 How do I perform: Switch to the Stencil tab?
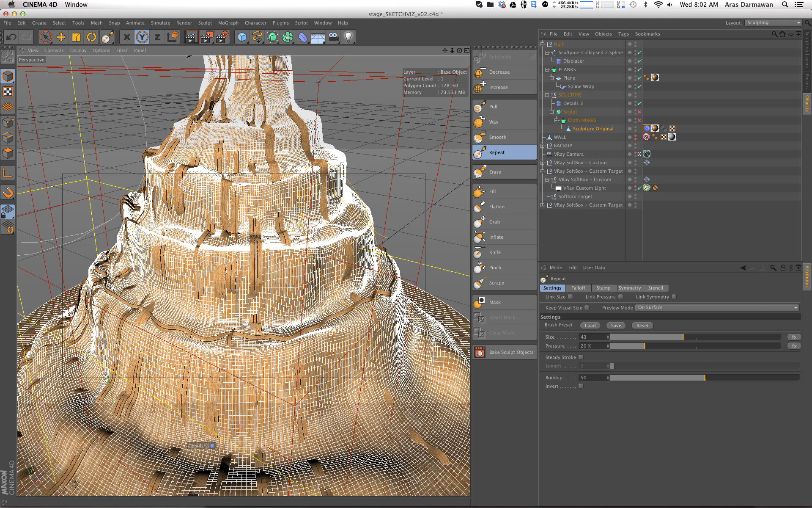coord(656,288)
